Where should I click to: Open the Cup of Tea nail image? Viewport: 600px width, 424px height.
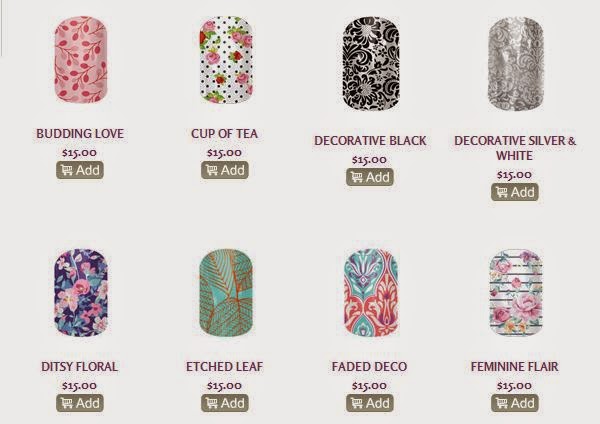226,60
